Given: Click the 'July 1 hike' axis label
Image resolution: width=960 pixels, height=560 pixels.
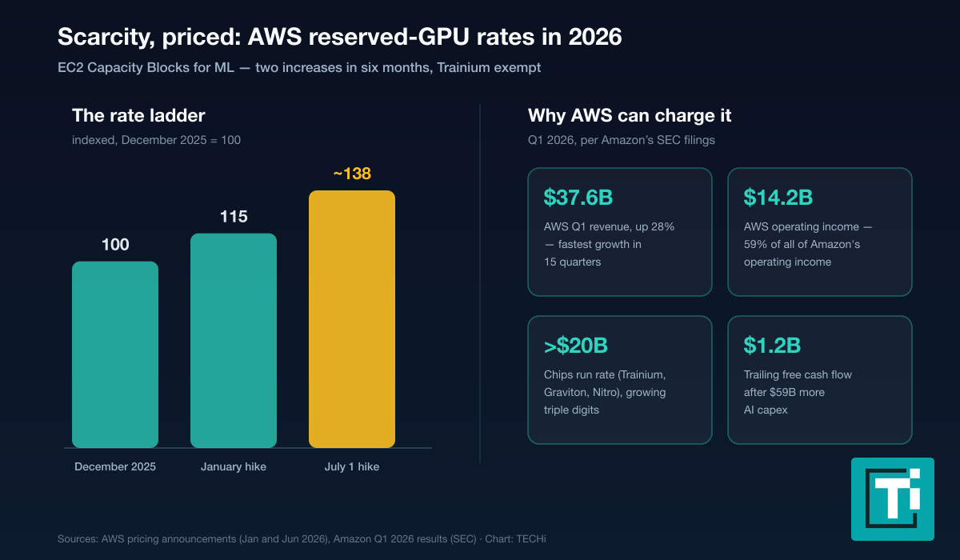Looking at the screenshot, I should 352,466.
